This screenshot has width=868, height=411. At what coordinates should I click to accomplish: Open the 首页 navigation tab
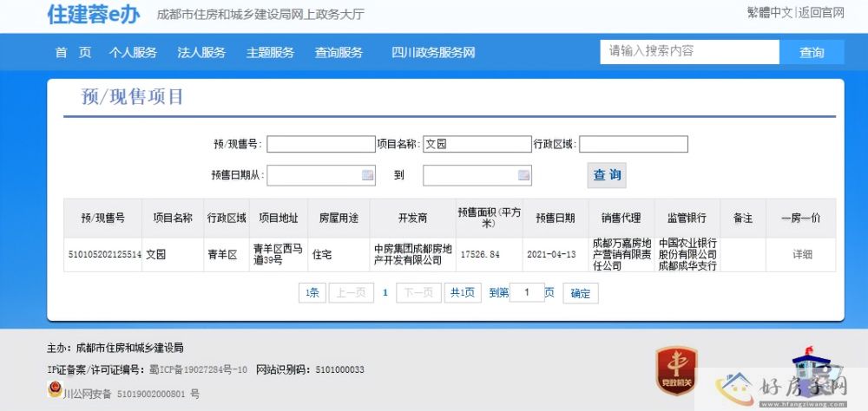pos(73,52)
